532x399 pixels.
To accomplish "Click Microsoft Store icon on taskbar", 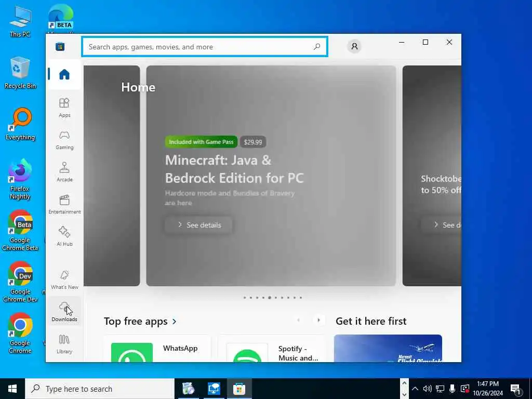I will pos(239,389).
